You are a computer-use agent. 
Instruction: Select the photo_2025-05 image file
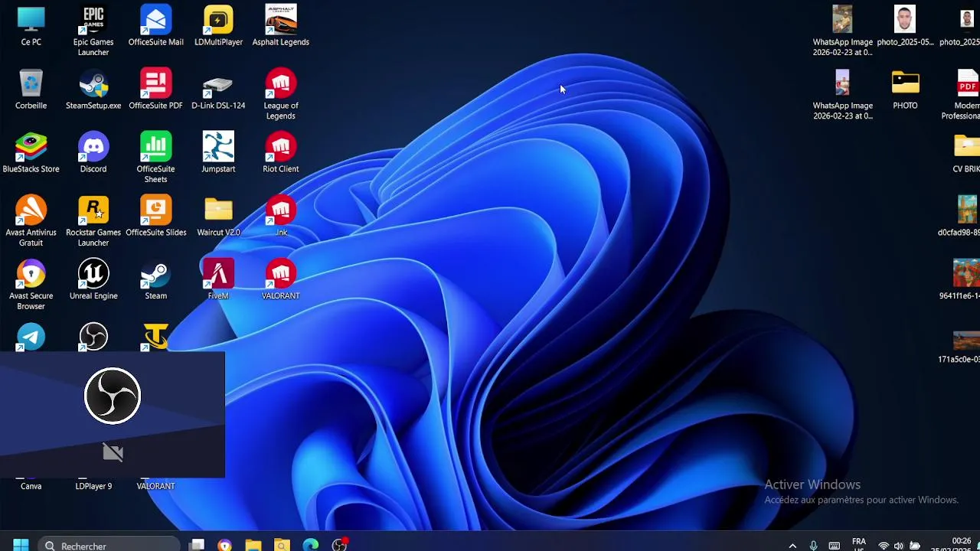pos(905,27)
